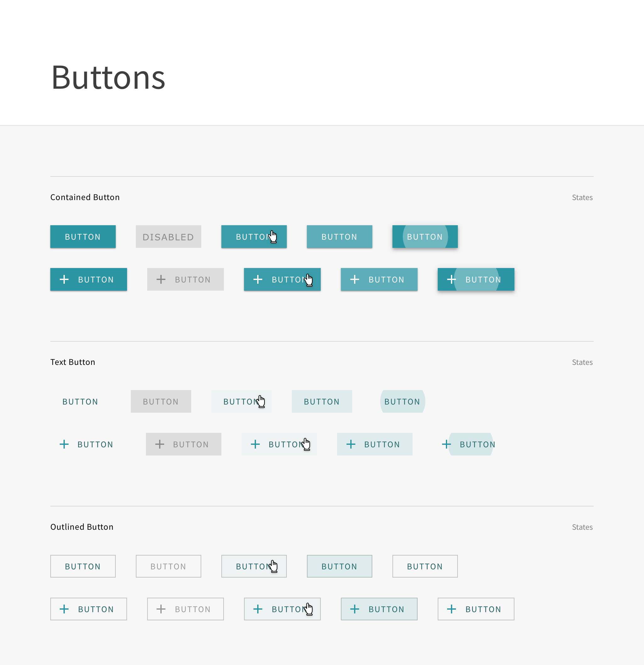
Task: Click the gray DISABLED contained button
Action: click(x=168, y=237)
